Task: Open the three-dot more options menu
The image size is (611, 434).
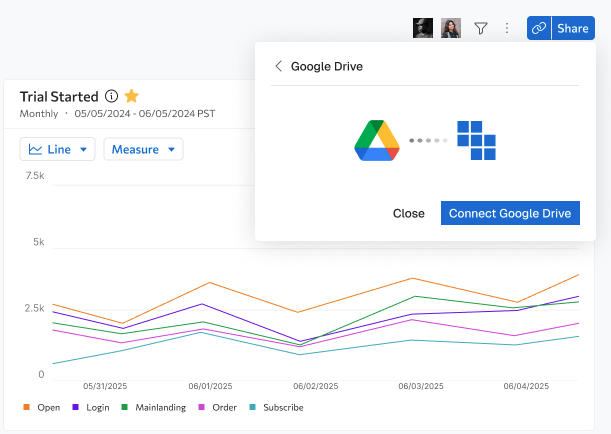Action: 507,28
